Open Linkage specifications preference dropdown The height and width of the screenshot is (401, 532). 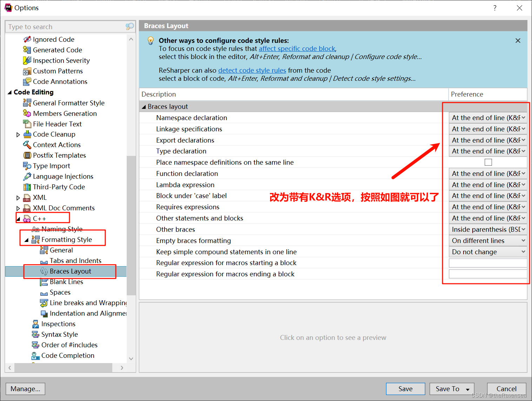tap(488, 129)
